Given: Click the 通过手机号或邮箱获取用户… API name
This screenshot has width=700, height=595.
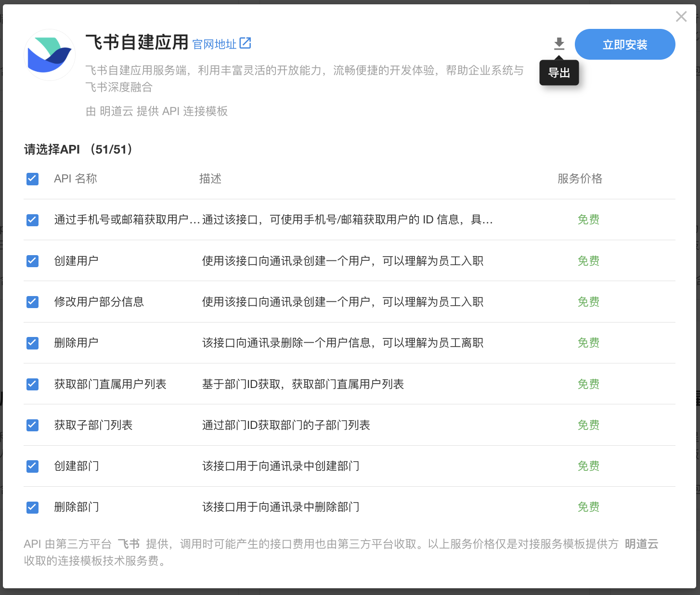Looking at the screenshot, I should coord(127,220).
